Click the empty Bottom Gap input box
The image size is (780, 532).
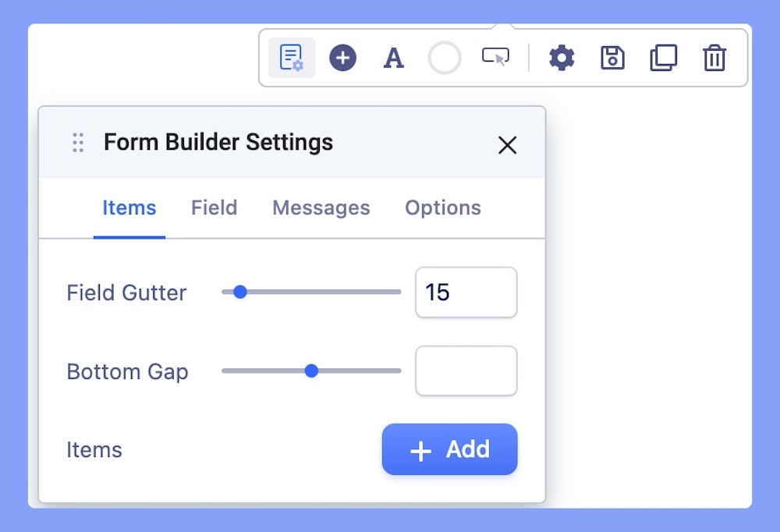pos(466,371)
